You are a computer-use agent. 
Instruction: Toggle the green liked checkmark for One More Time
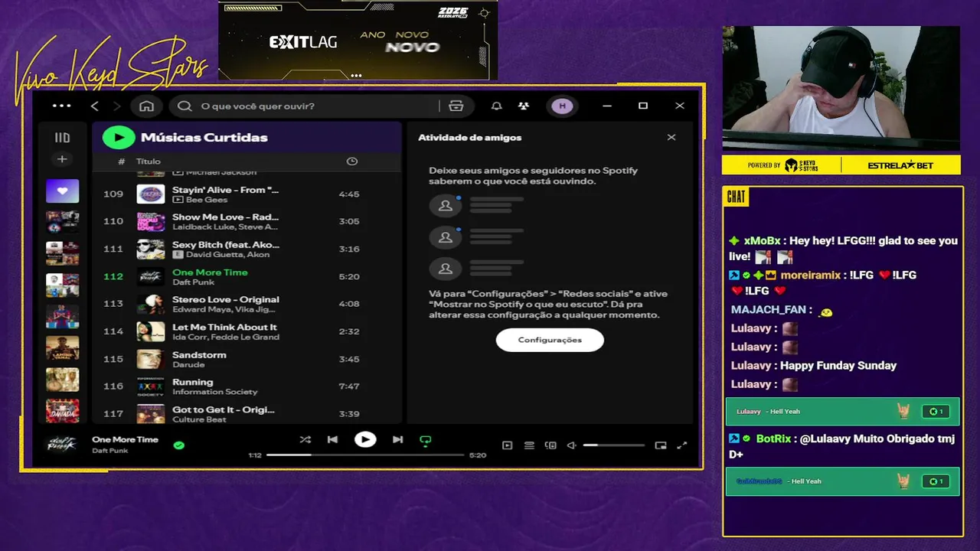tap(179, 445)
